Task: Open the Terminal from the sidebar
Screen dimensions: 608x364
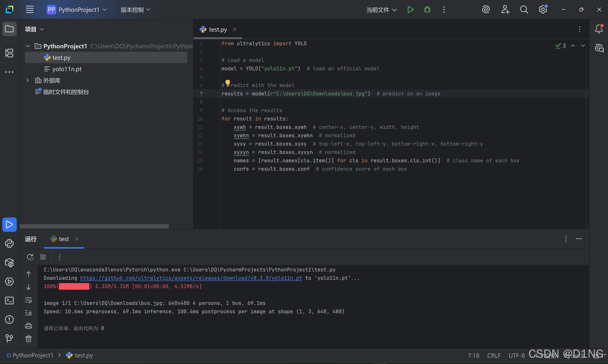Action: (9, 301)
